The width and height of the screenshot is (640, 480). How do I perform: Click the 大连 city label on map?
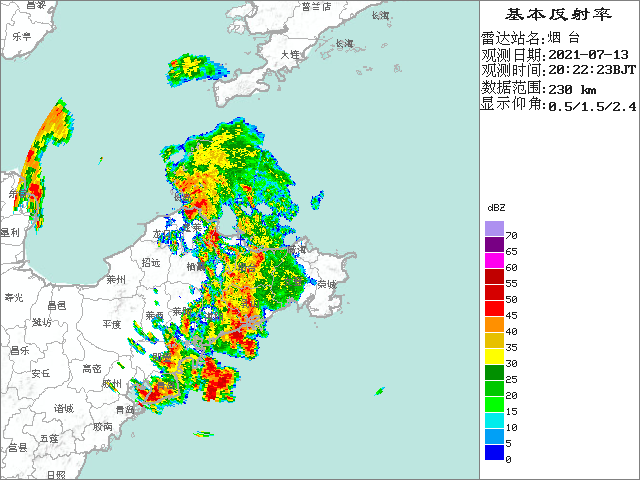(x=290, y=54)
